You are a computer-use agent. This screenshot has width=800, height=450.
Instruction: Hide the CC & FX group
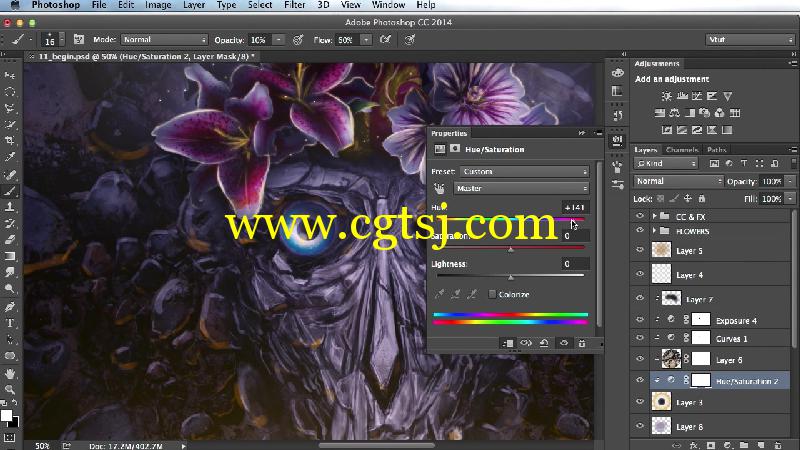coord(640,216)
